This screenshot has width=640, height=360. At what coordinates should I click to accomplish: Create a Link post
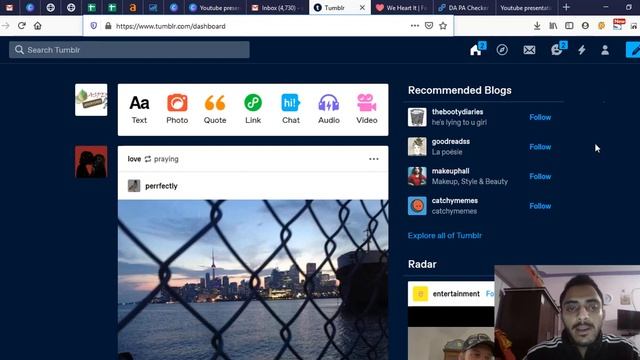[253, 109]
